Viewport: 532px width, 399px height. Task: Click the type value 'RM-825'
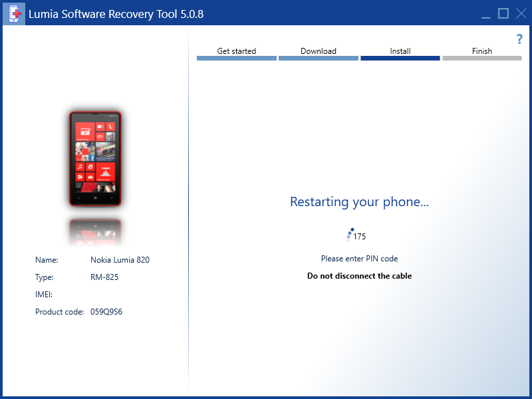[x=104, y=277]
